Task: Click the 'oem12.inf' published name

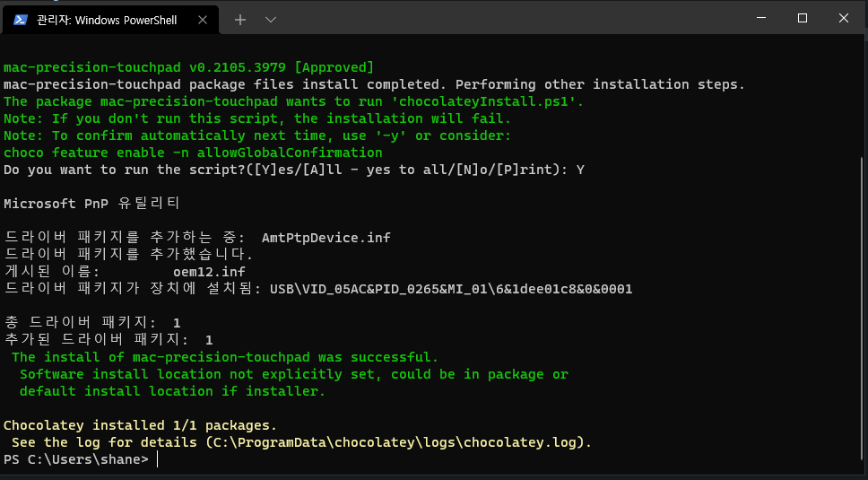Action: [x=209, y=273]
